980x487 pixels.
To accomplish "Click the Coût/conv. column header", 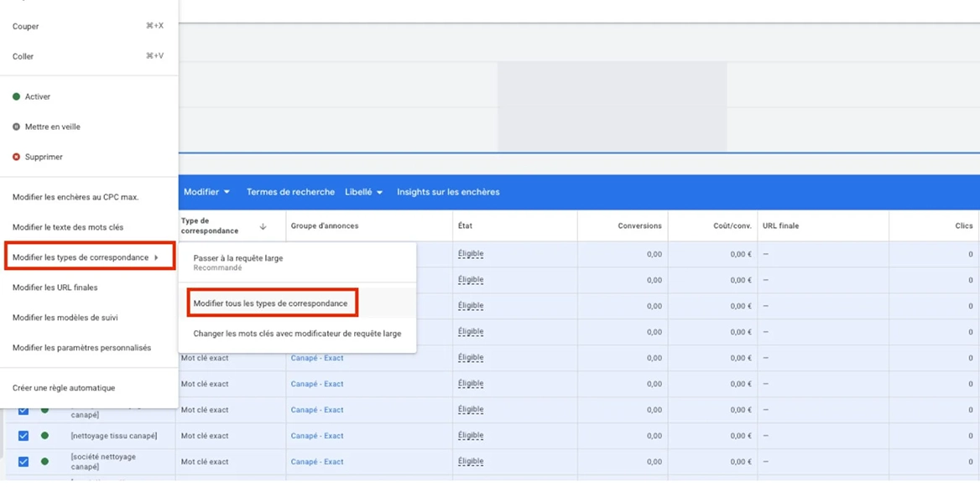I will [x=734, y=226].
